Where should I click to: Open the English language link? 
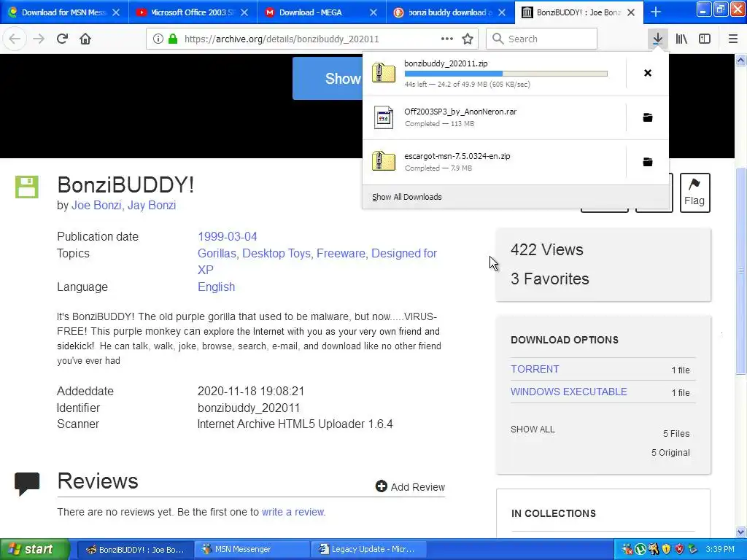(x=216, y=287)
